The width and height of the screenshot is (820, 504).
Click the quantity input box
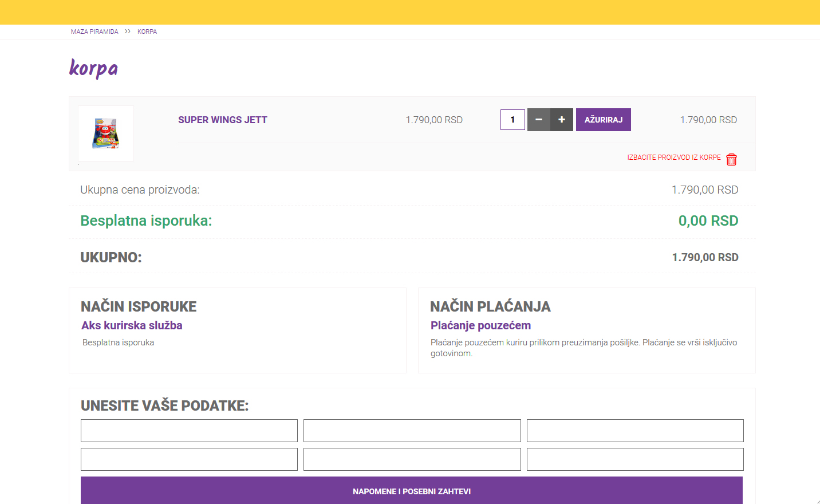512,120
